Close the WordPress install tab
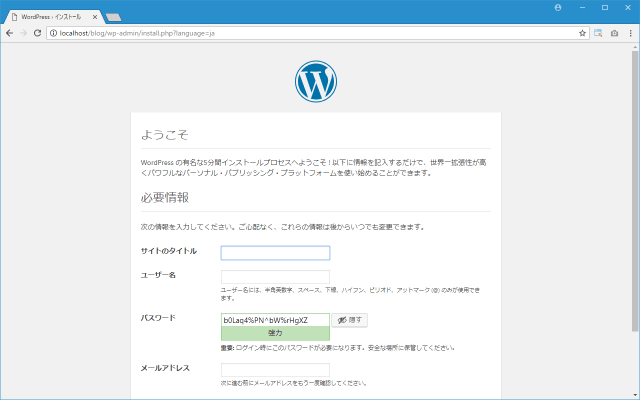Viewport: 640px width, 400px height. point(95,17)
